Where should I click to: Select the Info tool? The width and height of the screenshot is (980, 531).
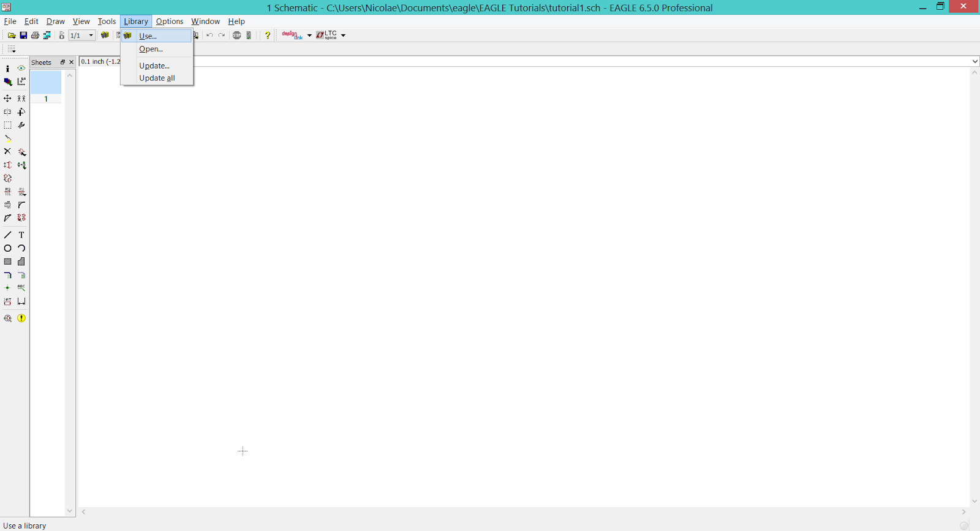[7, 69]
